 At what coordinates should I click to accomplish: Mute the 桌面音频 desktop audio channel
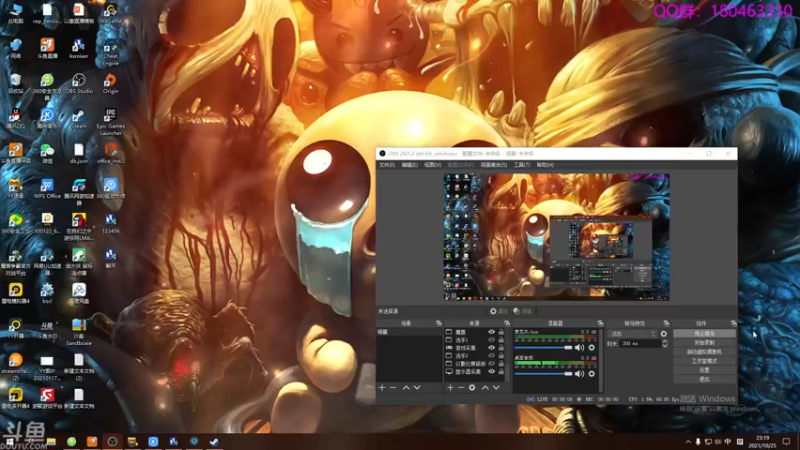pos(579,374)
